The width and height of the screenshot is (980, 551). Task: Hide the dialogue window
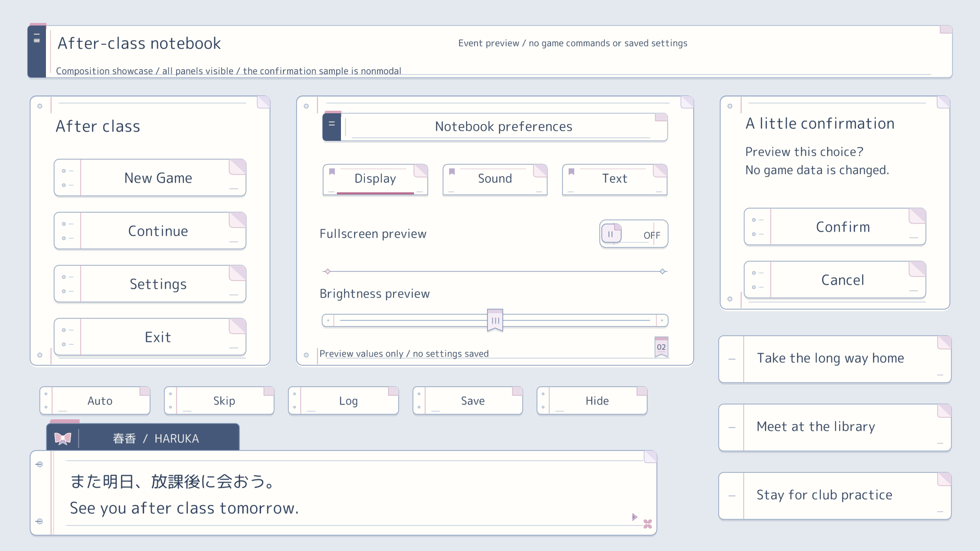click(592, 400)
